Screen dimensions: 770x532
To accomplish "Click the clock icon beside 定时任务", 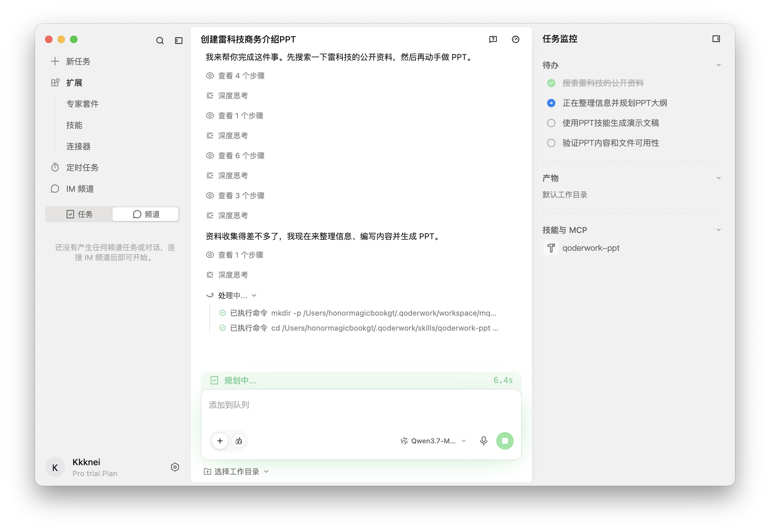I will (x=55, y=167).
